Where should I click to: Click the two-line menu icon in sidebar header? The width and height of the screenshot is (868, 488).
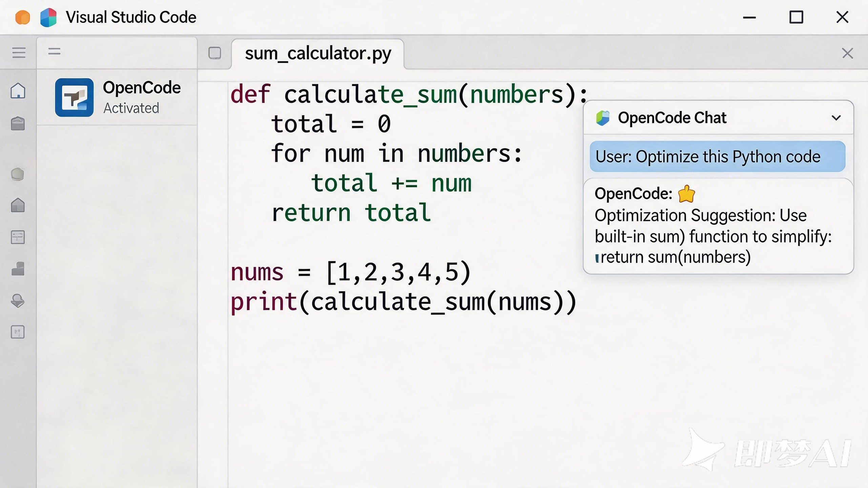[54, 52]
